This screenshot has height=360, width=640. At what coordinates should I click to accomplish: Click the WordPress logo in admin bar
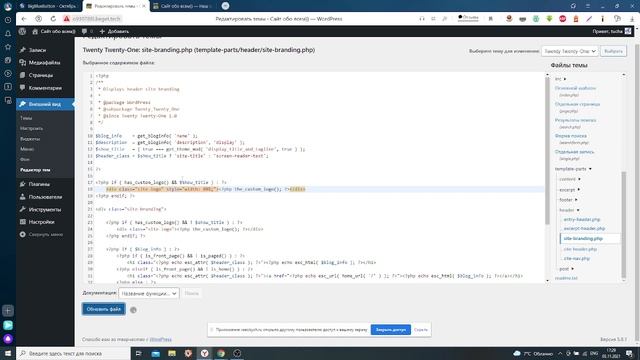point(22,31)
